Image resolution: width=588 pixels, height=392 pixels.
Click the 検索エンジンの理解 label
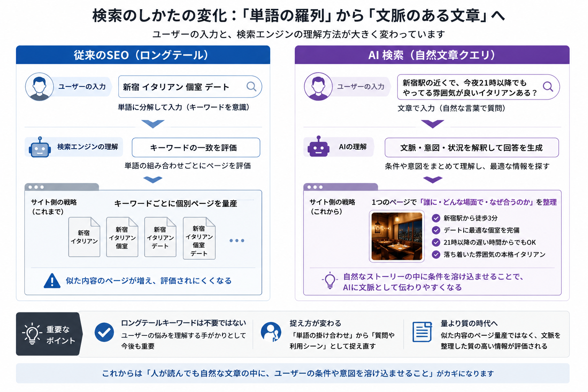coord(88,147)
